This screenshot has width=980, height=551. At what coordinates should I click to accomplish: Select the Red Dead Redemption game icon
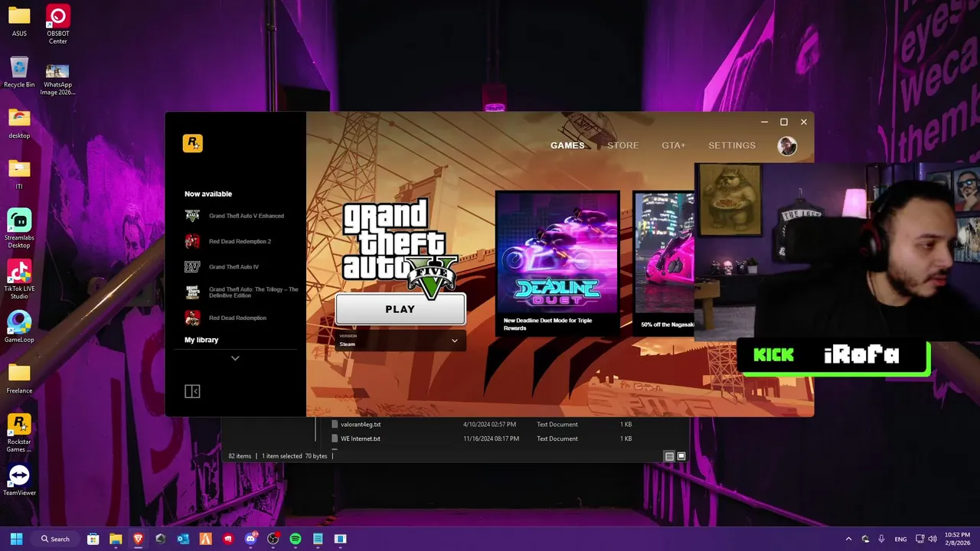pyautogui.click(x=192, y=318)
